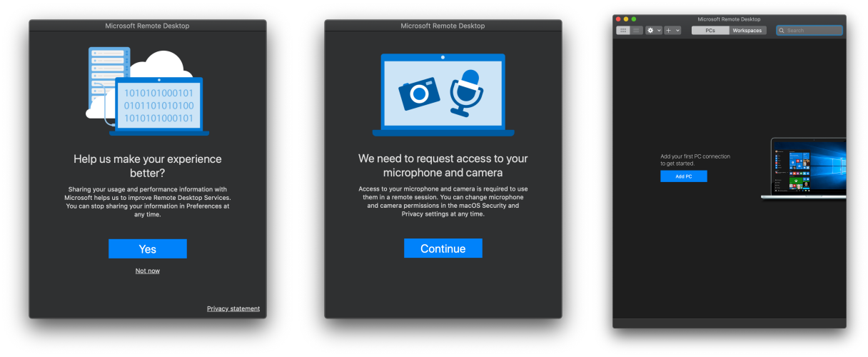Screen dimensions: 868x357
Task: Click the 'Add your first PC connection' text
Action: pyautogui.click(x=695, y=160)
